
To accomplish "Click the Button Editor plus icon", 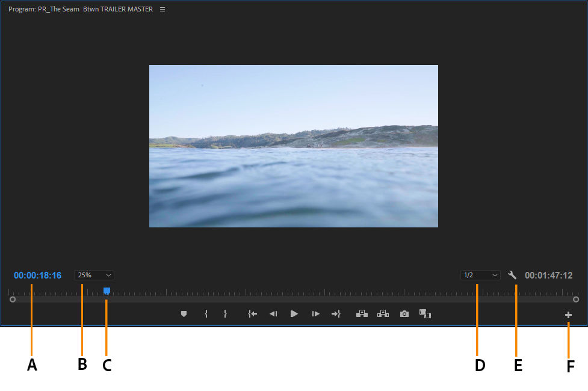I will 568,313.
